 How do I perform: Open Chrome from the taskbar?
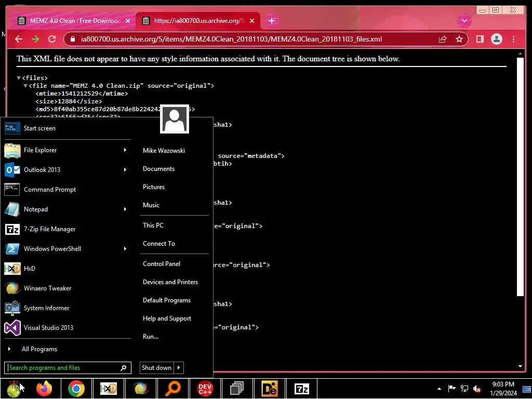tap(76, 389)
